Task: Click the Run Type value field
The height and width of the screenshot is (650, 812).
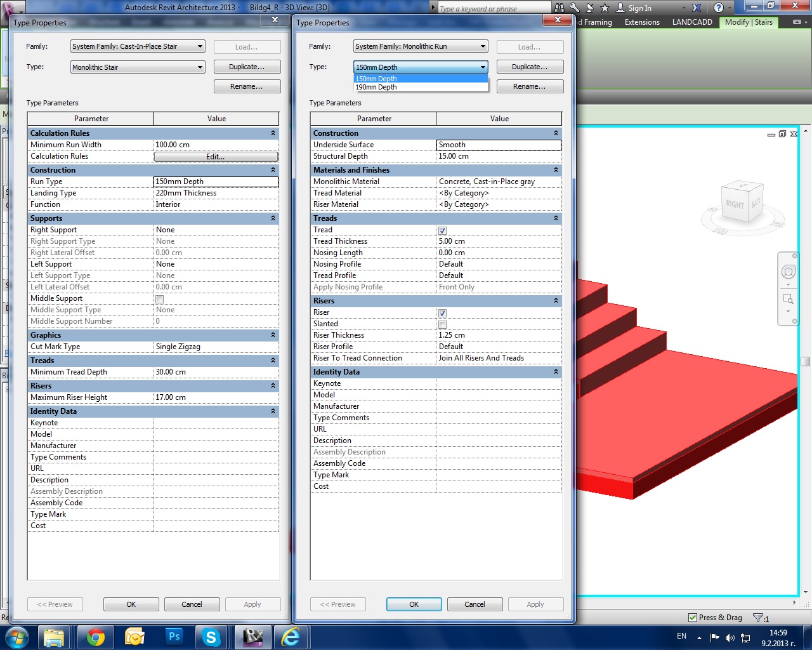Action: [216, 182]
